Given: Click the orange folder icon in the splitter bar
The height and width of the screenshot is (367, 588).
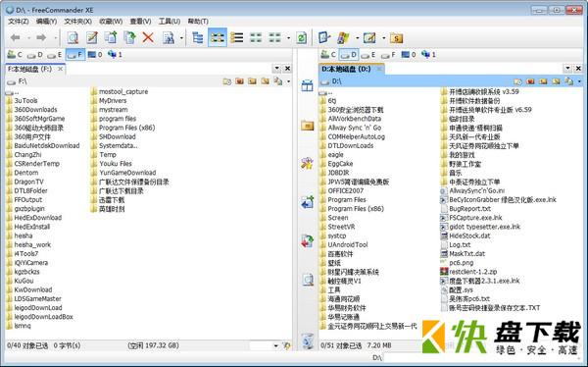Looking at the screenshot, I should (307, 125).
